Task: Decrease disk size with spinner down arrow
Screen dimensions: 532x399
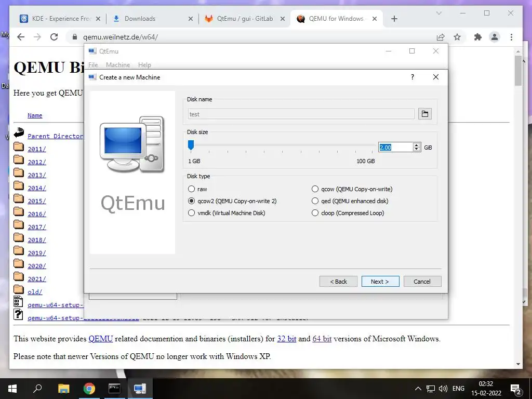Action: (x=417, y=149)
